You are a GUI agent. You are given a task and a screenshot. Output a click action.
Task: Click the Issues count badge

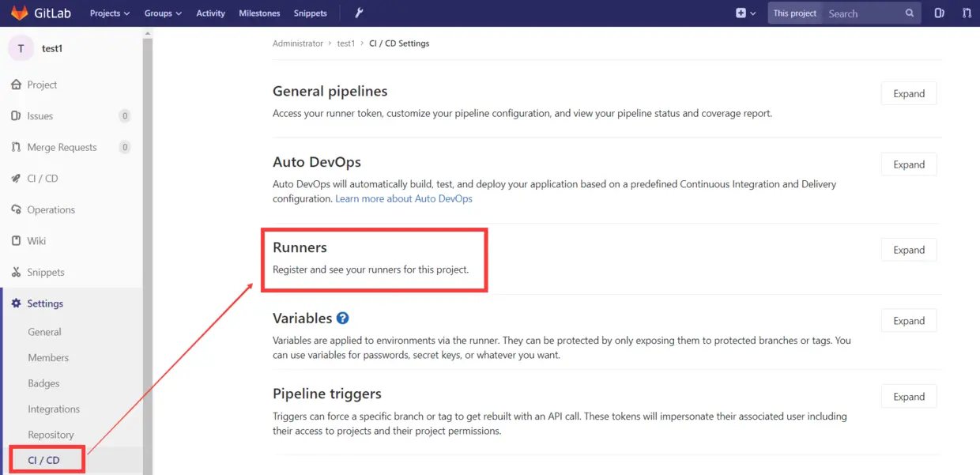click(124, 116)
